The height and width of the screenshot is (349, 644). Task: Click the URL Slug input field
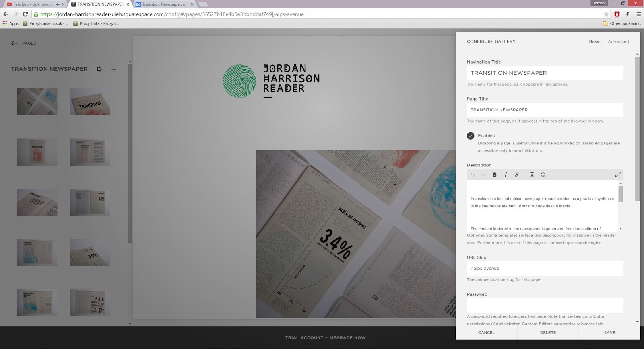(545, 268)
